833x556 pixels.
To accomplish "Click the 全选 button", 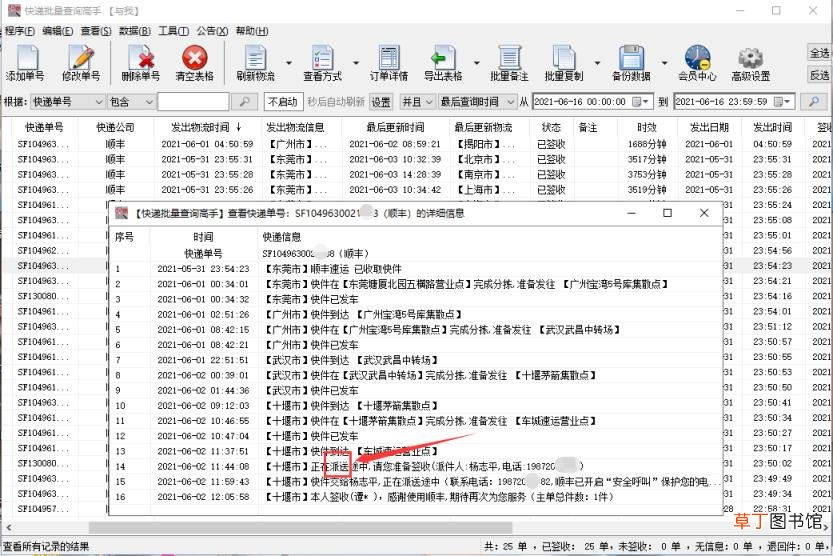I will [x=819, y=53].
